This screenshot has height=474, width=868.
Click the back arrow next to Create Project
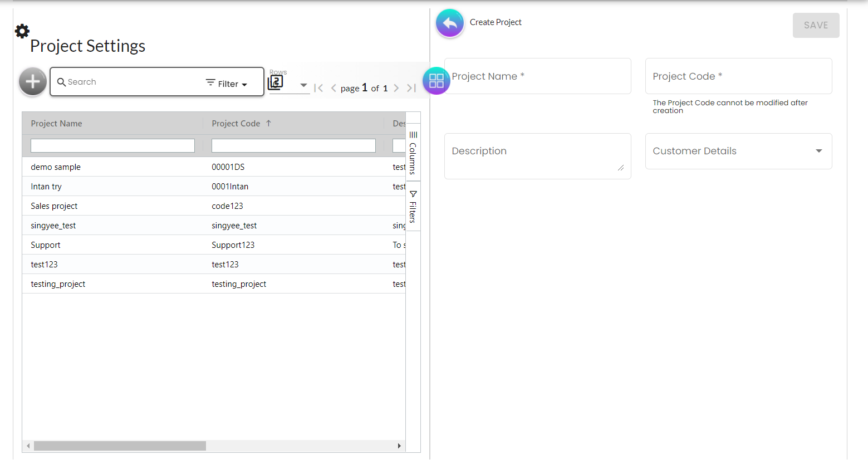tap(450, 23)
